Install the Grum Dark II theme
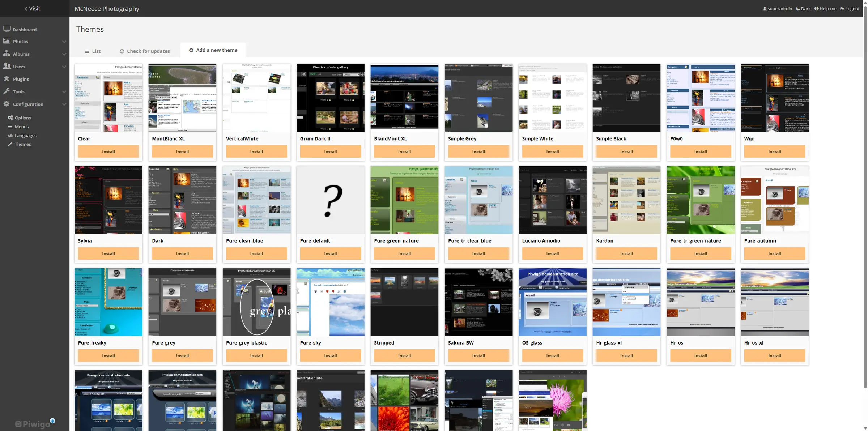 pyautogui.click(x=330, y=151)
